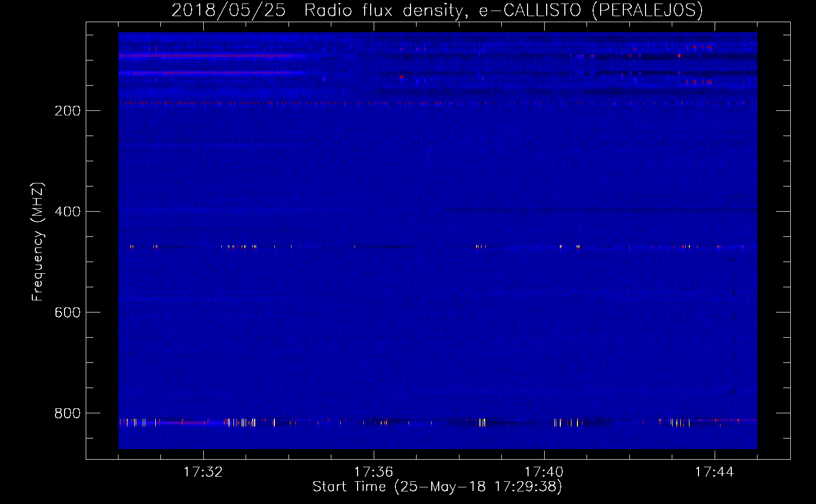Click the 'Frequency (MHZ)' axis label

[37, 242]
